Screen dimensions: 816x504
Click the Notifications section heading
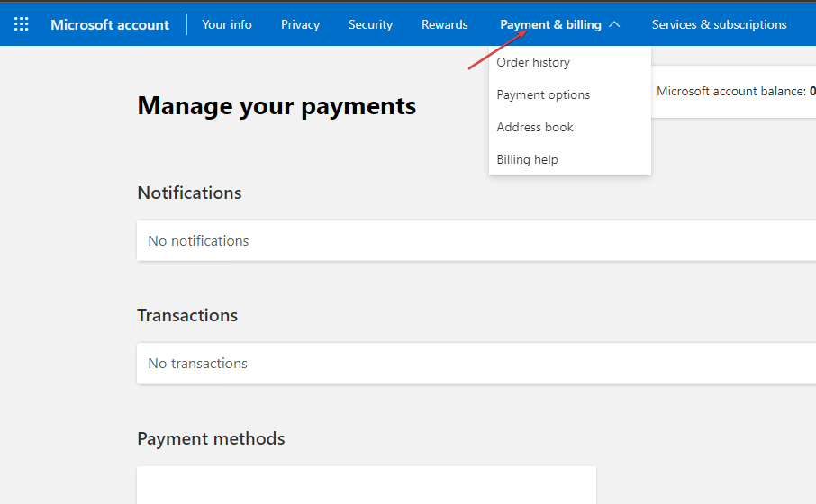coord(189,193)
